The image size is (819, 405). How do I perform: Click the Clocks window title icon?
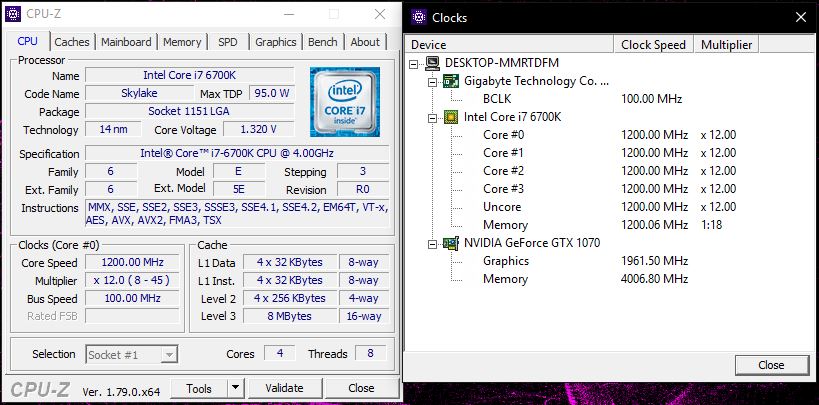(x=419, y=17)
